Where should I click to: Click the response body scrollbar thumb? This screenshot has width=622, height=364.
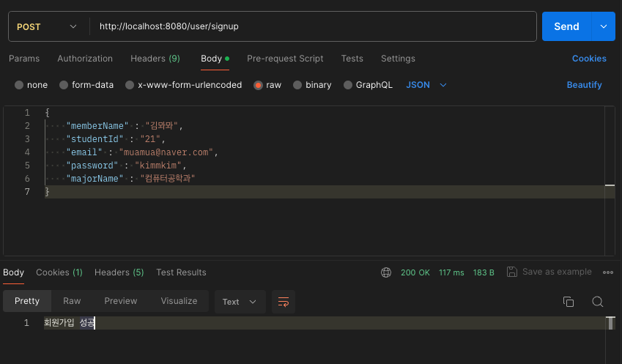coord(611,323)
